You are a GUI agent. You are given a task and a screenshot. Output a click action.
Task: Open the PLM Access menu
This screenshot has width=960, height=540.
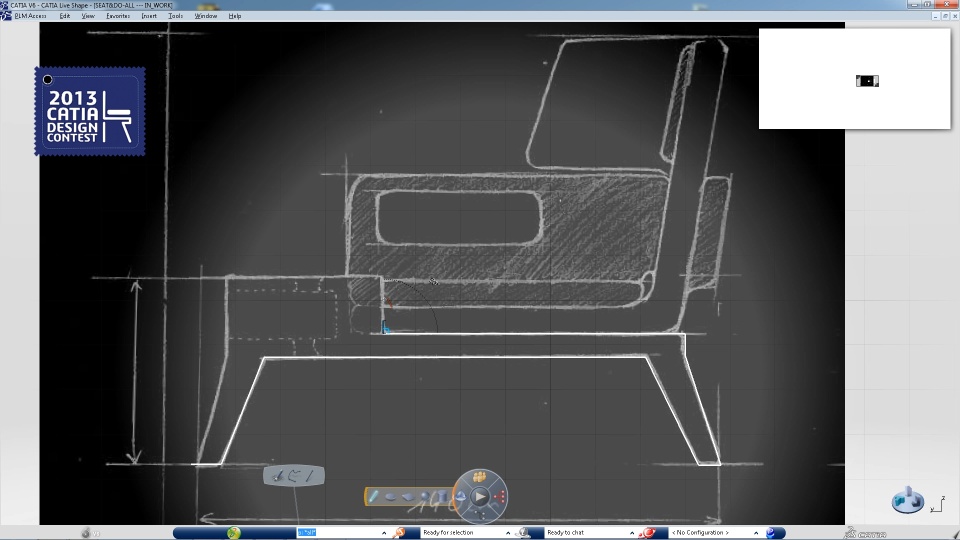coord(30,16)
